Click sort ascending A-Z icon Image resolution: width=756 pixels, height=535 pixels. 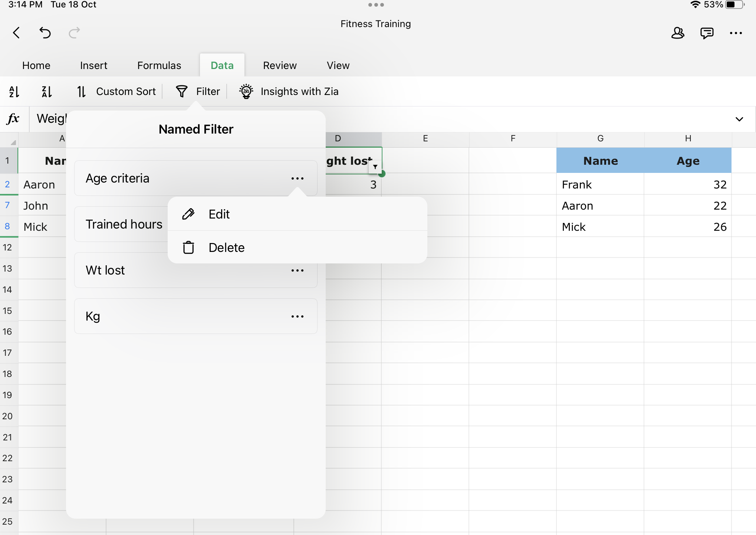14,91
